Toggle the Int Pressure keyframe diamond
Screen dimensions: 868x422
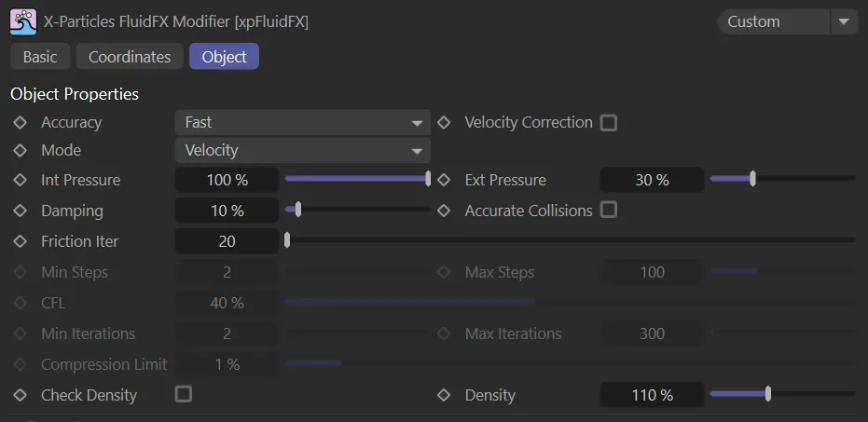coord(21,180)
